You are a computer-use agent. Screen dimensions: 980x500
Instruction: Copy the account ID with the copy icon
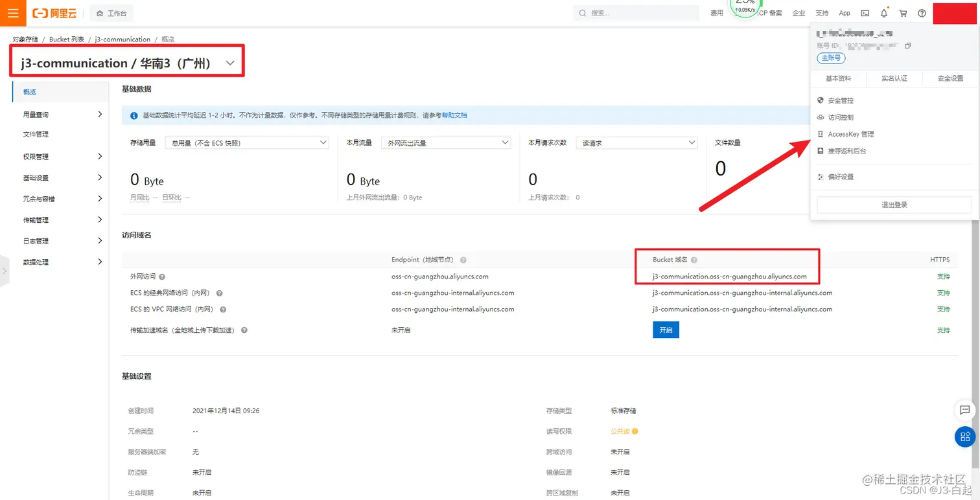click(x=908, y=45)
